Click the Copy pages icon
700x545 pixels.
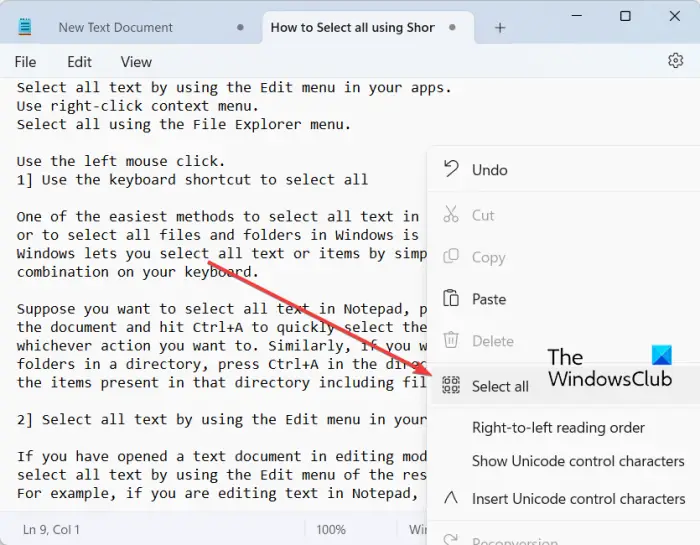[x=451, y=256]
